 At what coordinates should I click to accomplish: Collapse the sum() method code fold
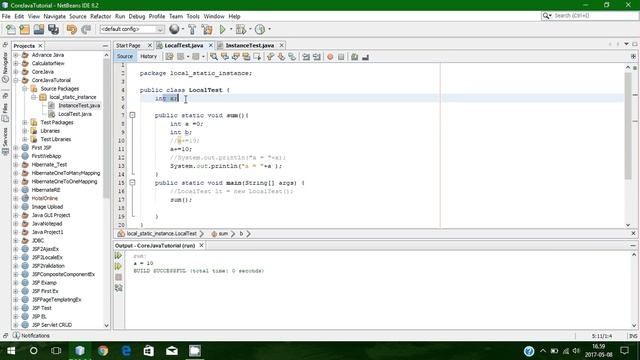[x=132, y=116]
